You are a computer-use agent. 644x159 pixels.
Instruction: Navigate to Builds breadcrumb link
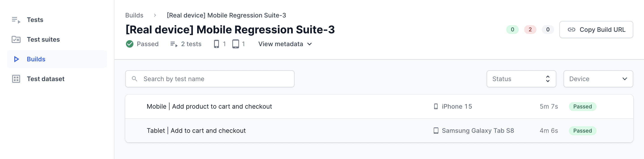[x=134, y=15]
